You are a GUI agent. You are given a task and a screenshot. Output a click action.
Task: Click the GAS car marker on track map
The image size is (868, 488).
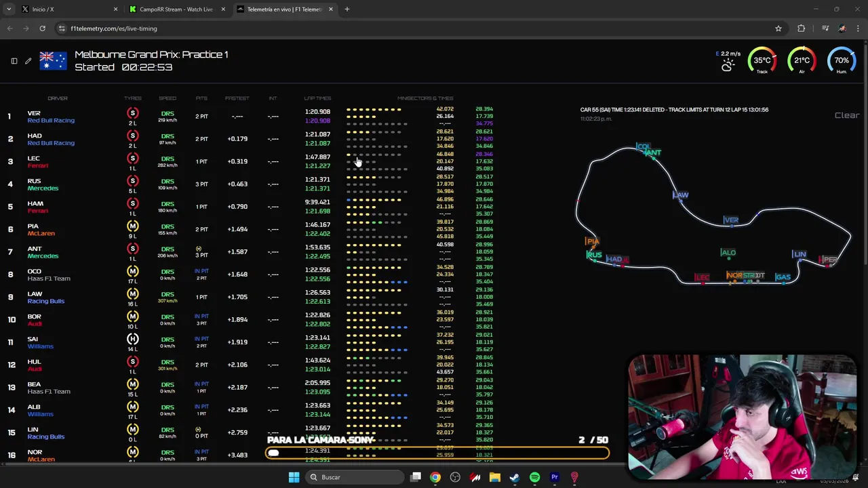point(783,277)
